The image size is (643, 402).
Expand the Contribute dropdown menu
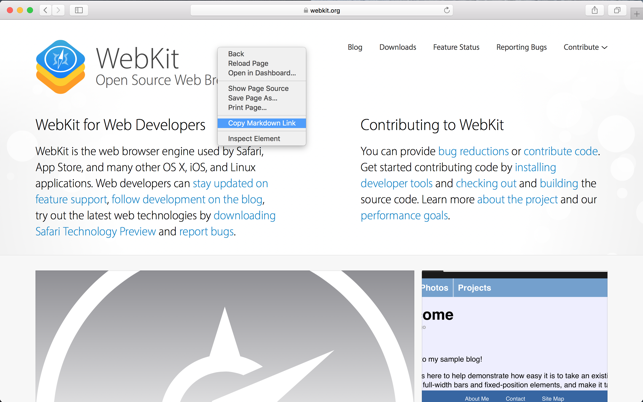(585, 47)
